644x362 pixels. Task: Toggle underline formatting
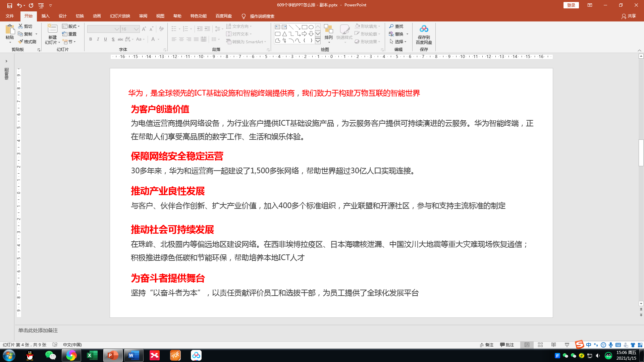tap(105, 39)
